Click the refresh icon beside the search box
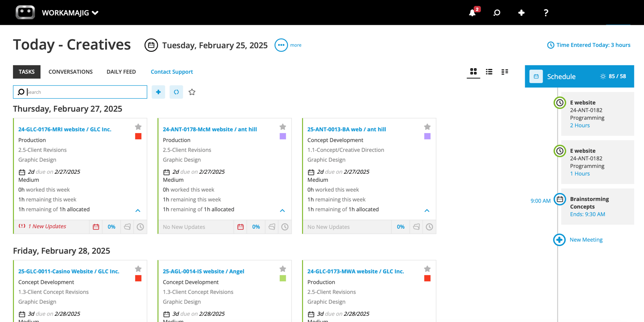The height and width of the screenshot is (322, 644). coord(176,92)
